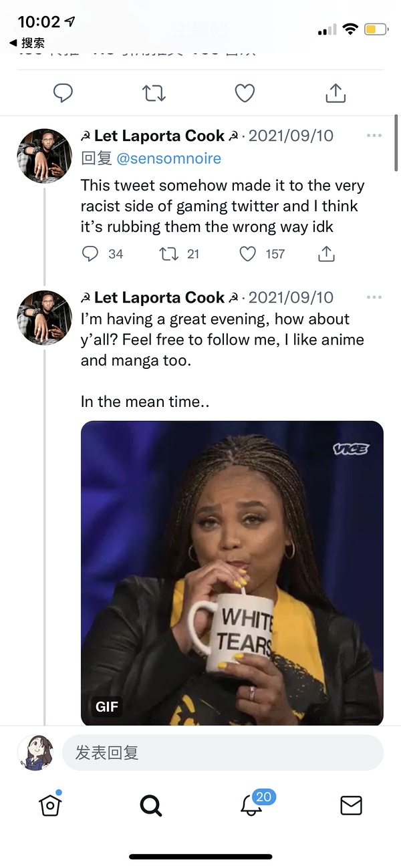
Task: Tap the first Let Laporta Cook avatar
Action: pos(44,156)
